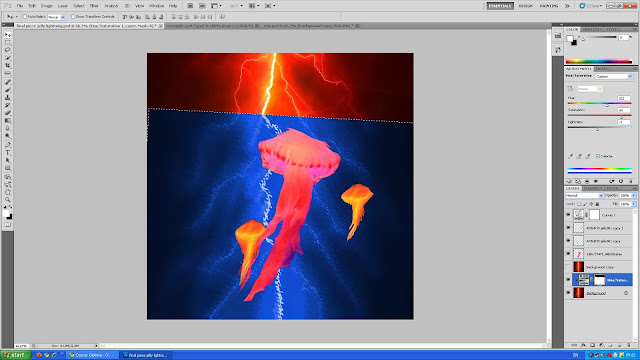The image size is (640, 360).
Task: Click the Windows start button
Action: coord(15,355)
